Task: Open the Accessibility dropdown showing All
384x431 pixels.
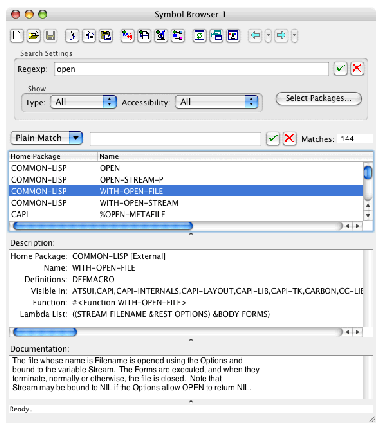Action: coord(217,102)
